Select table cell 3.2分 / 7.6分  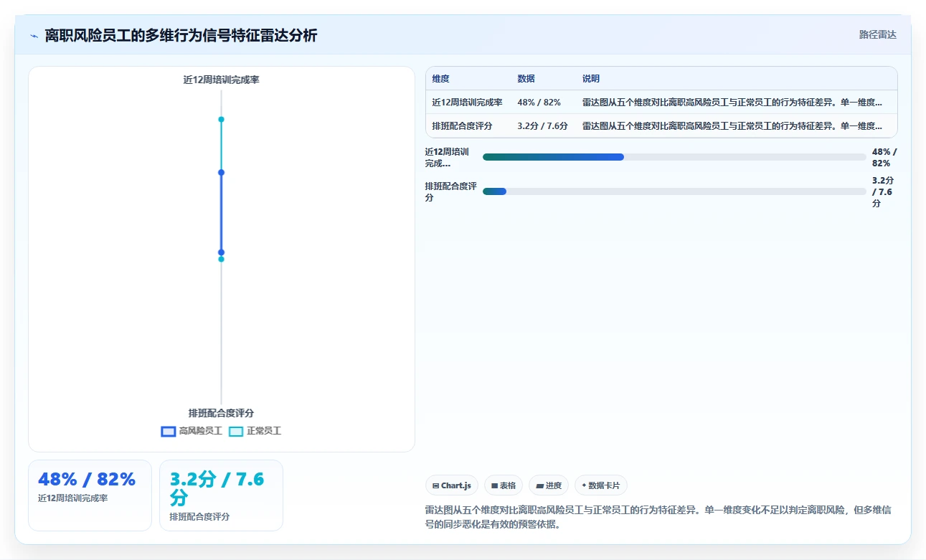pos(542,126)
